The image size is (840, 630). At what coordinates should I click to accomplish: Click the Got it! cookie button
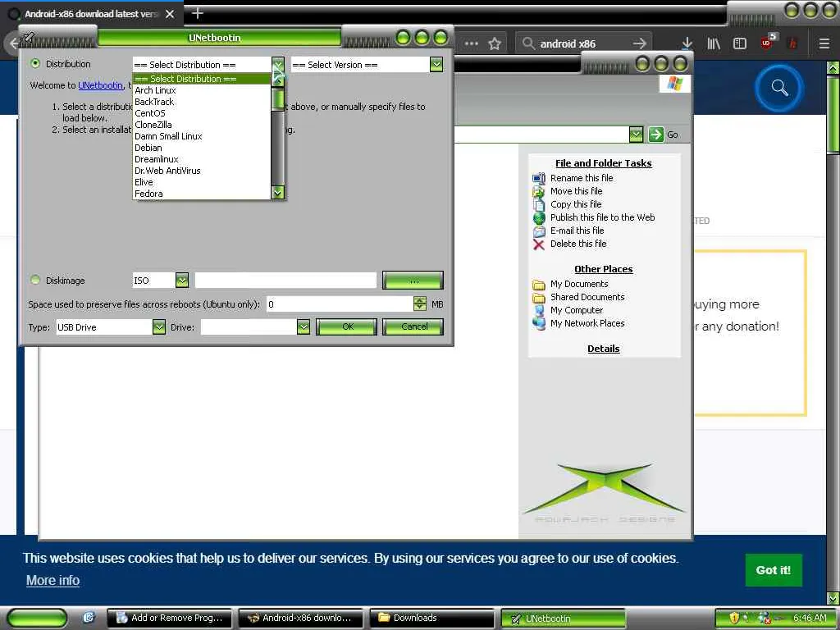click(x=773, y=569)
